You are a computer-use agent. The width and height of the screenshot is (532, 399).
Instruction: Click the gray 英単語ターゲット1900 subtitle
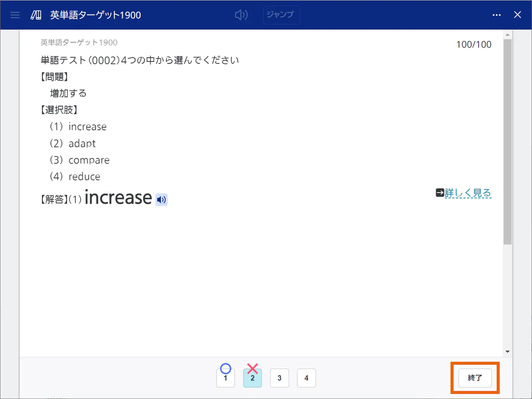point(79,42)
